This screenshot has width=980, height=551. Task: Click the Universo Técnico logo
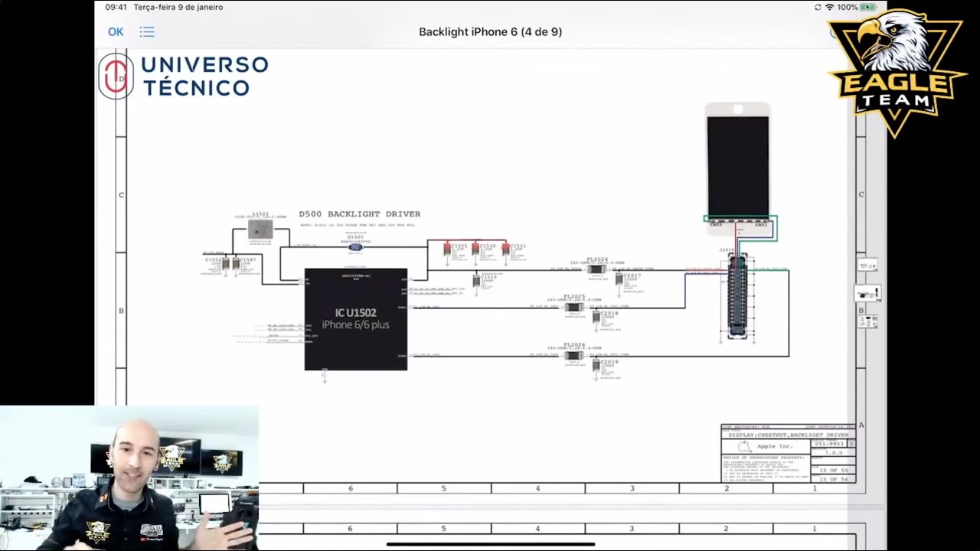point(184,76)
